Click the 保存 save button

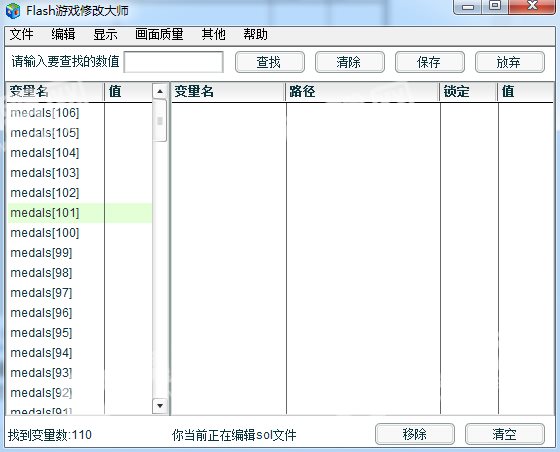(430, 62)
